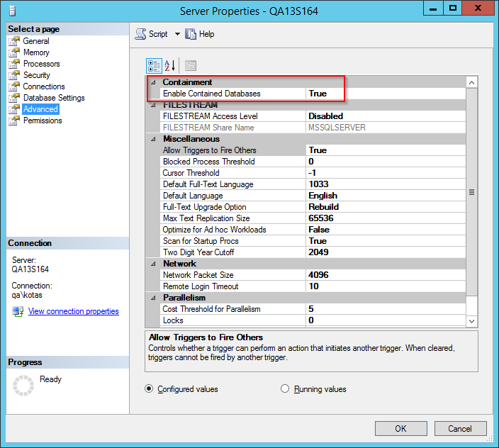Switch to the Database Settings page
Image resolution: width=499 pixels, height=448 pixels.
[54, 98]
